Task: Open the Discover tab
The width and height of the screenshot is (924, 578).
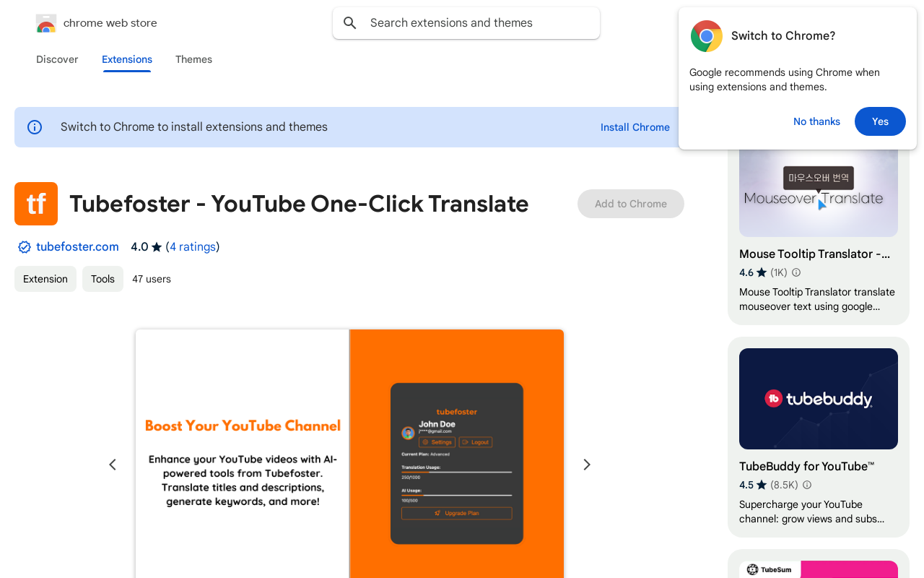Action: coord(57,59)
